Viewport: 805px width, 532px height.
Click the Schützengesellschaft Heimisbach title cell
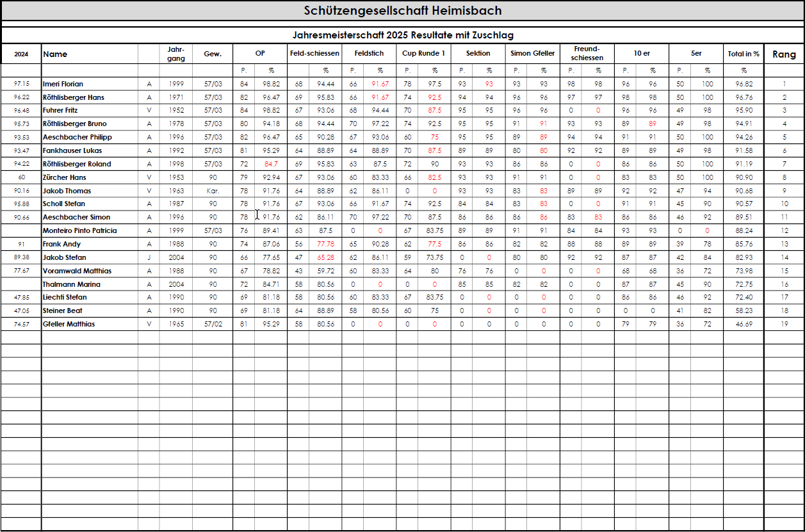[402, 11]
